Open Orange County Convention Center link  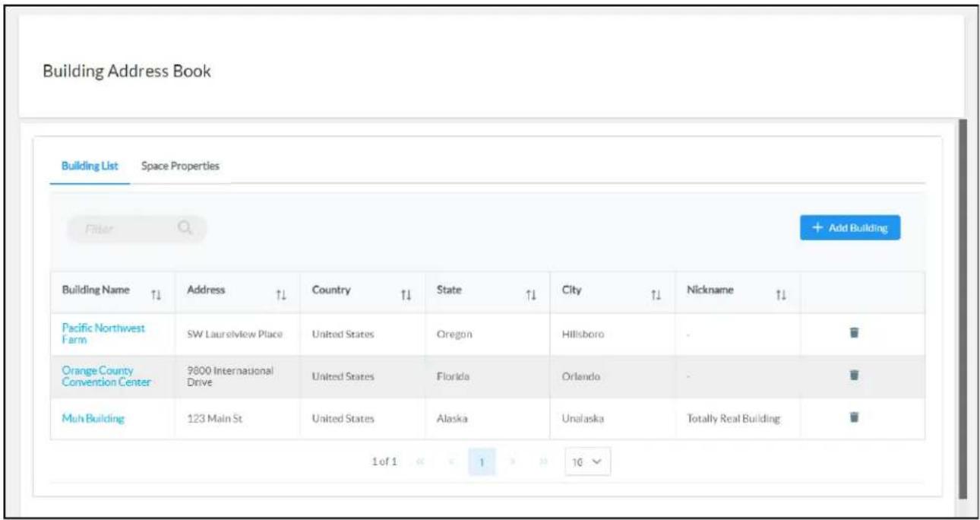click(106, 376)
